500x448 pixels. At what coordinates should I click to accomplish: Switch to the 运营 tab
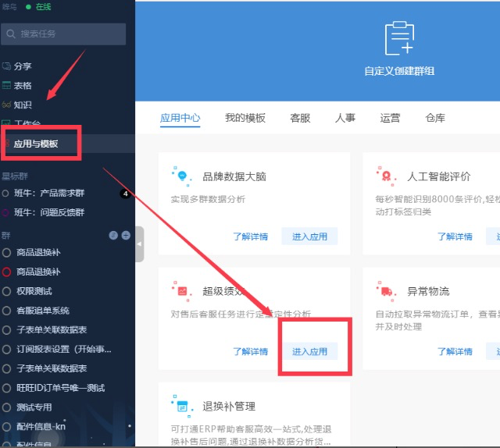tap(390, 118)
